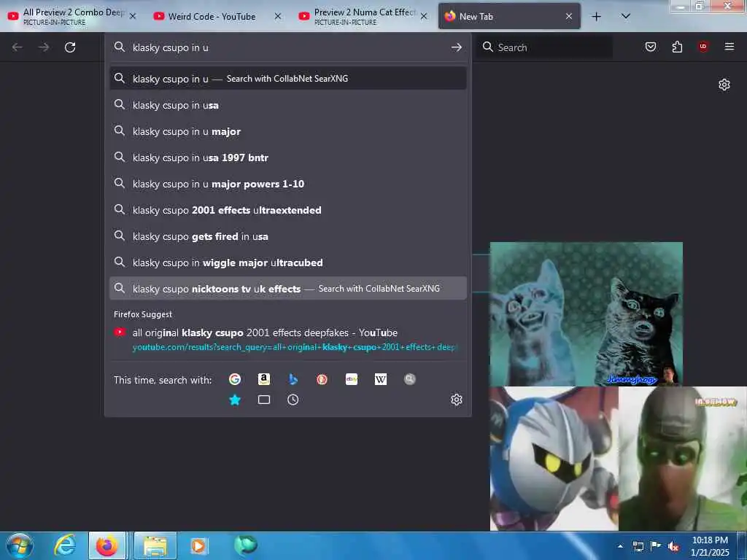Click the cats picture-in-picture video
The height and width of the screenshot is (560, 747).
(586, 314)
